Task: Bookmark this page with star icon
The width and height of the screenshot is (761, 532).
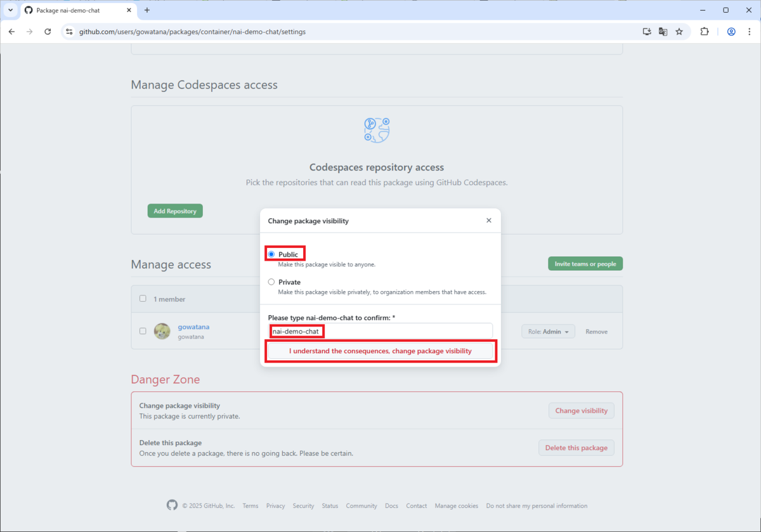Action: pos(679,32)
